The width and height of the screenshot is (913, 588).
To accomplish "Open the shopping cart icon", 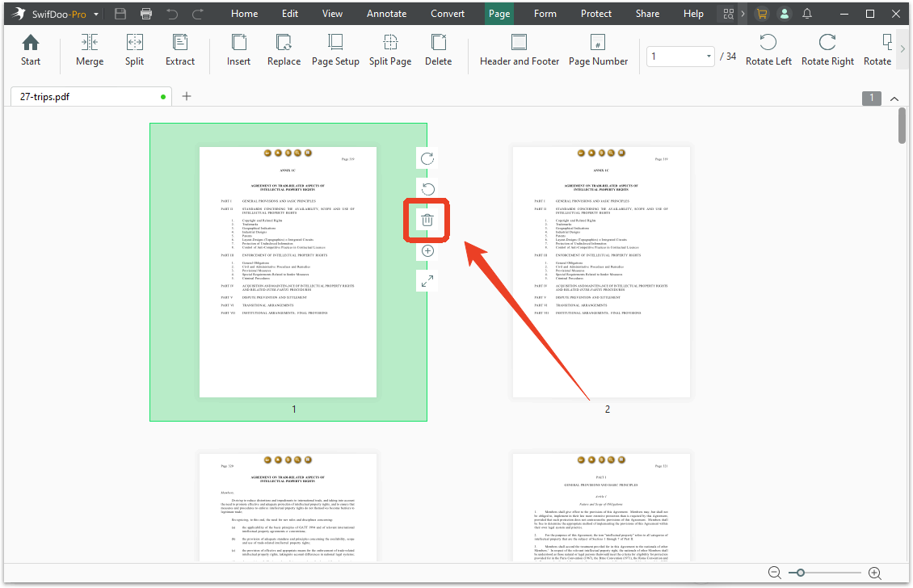I will [762, 14].
